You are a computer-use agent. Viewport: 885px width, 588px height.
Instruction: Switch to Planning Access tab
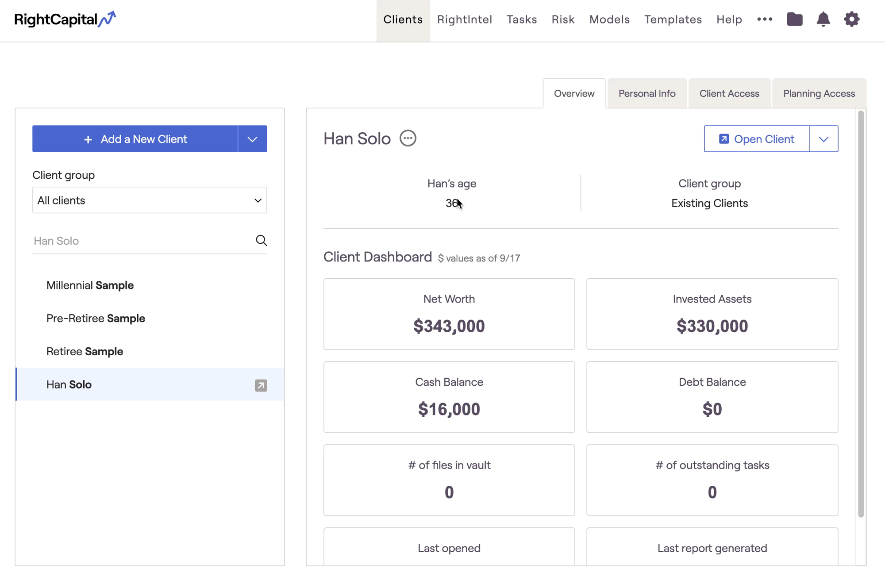point(819,93)
